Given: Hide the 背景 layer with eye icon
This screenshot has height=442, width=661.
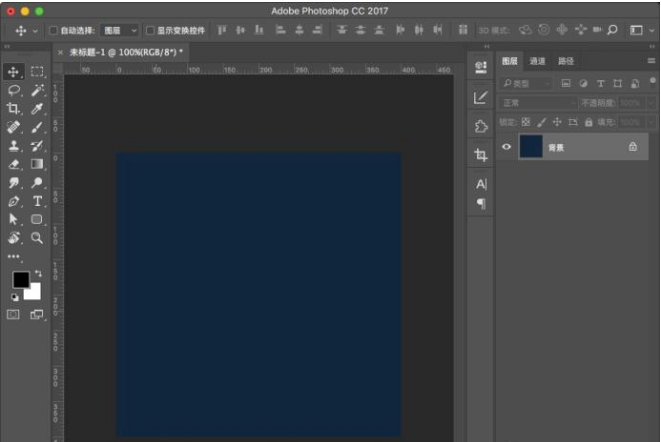Looking at the screenshot, I should 506,147.
